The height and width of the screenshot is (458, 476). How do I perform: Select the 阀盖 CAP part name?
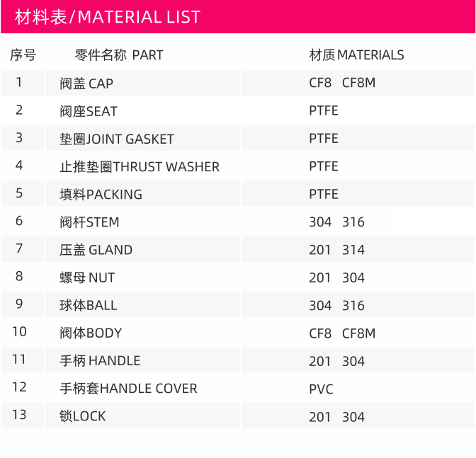[86, 84]
